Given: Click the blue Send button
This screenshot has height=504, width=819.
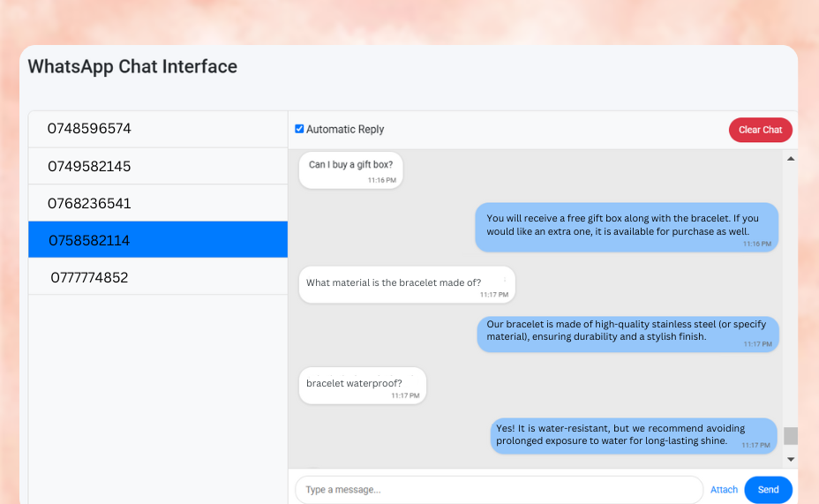Looking at the screenshot, I should click(768, 490).
